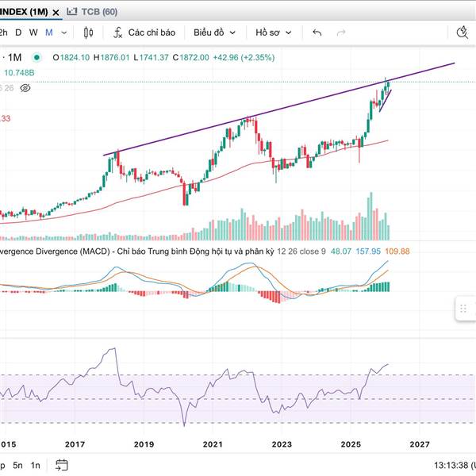Redo the chart action

341,33
